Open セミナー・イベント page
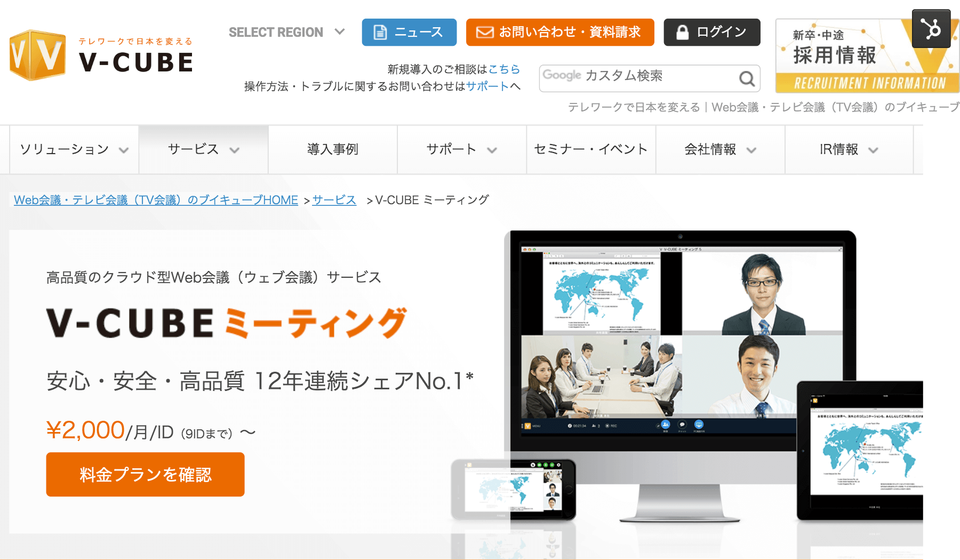 click(591, 150)
